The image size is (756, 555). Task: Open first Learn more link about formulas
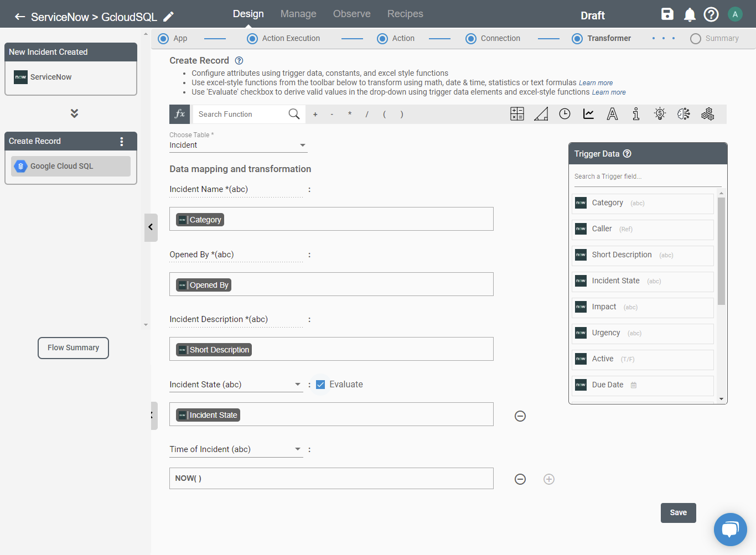click(x=596, y=83)
